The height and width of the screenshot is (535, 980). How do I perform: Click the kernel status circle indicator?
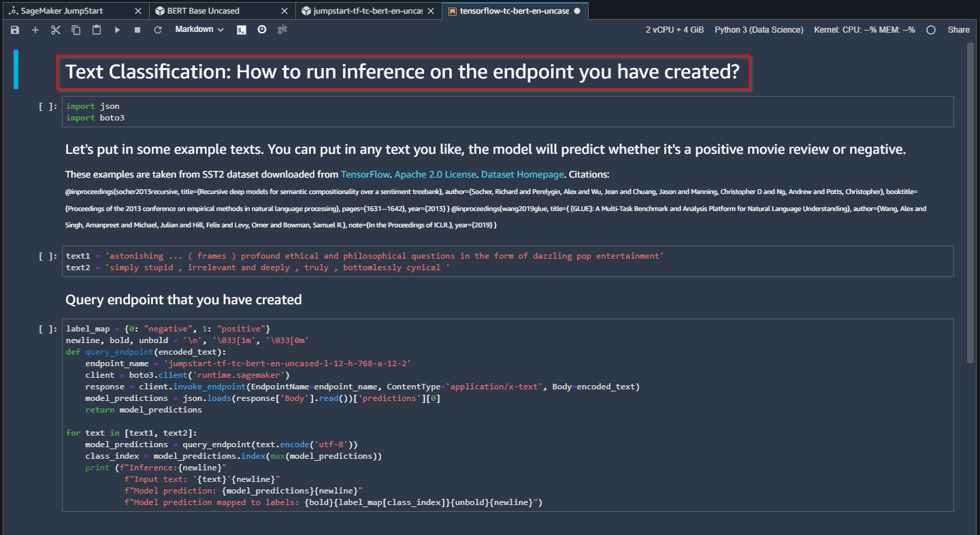click(931, 30)
